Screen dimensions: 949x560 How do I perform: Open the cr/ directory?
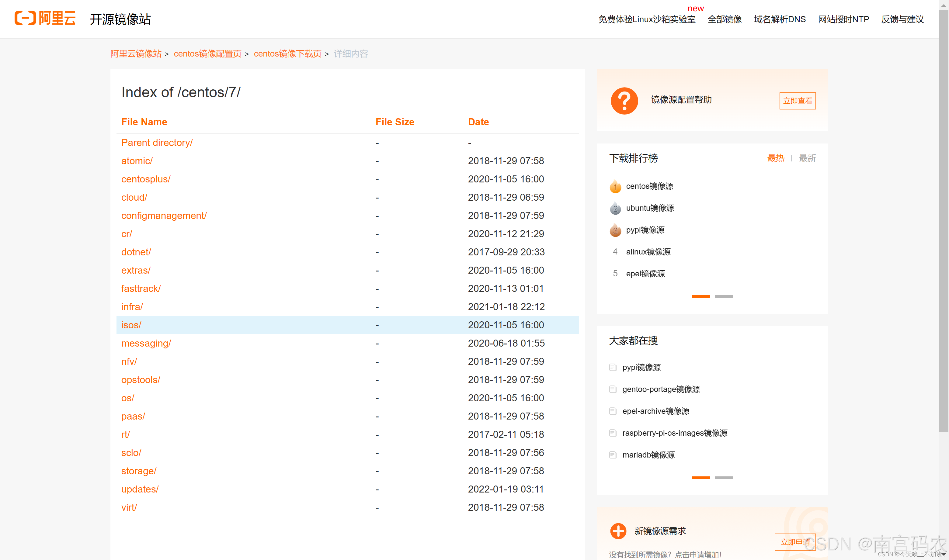127,233
